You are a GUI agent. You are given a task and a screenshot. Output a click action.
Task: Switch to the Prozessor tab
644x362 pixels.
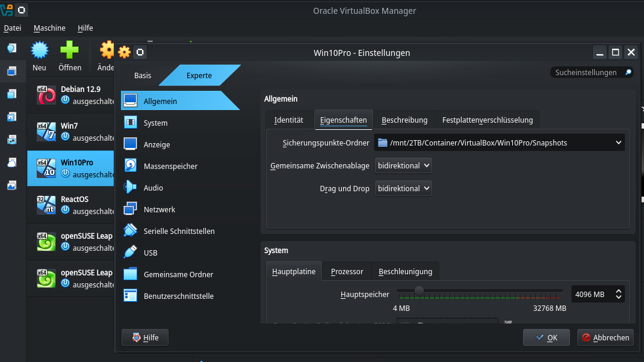tap(347, 271)
